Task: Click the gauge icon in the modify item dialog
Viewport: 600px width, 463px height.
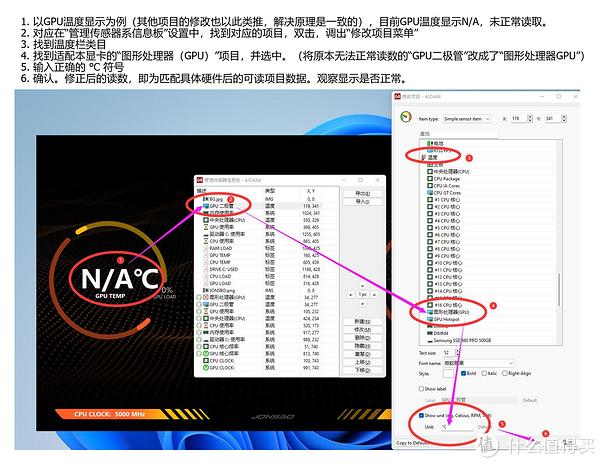Action: tap(406, 117)
